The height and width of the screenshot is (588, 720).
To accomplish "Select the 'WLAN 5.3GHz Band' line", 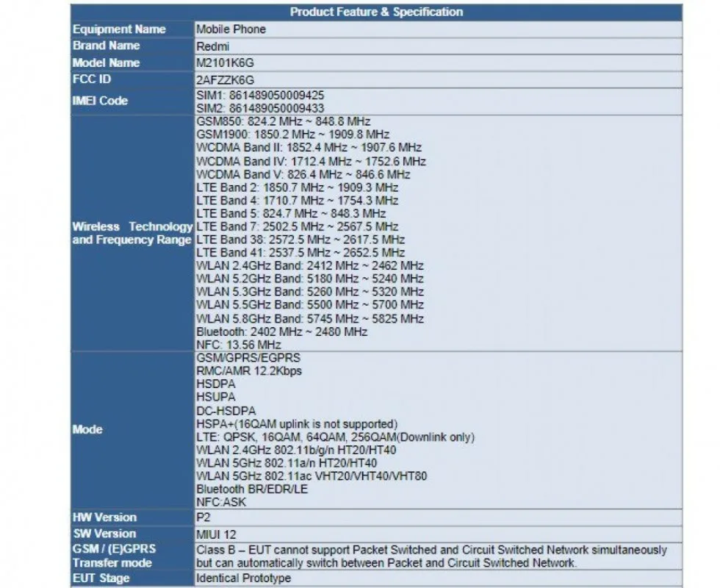I will (x=310, y=292).
